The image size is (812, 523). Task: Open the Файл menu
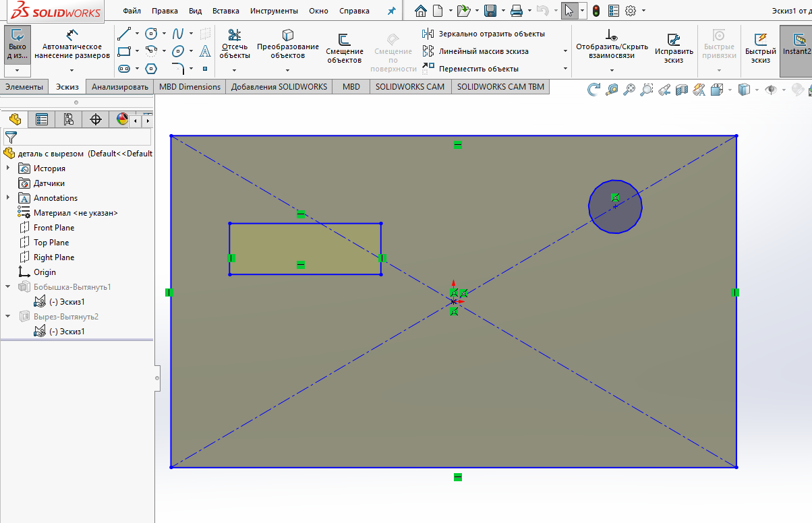[132, 11]
